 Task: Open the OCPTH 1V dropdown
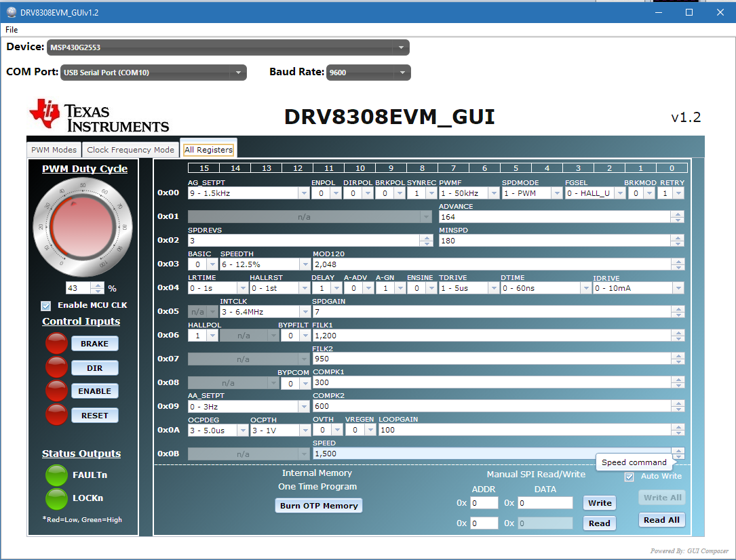tap(280, 430)
